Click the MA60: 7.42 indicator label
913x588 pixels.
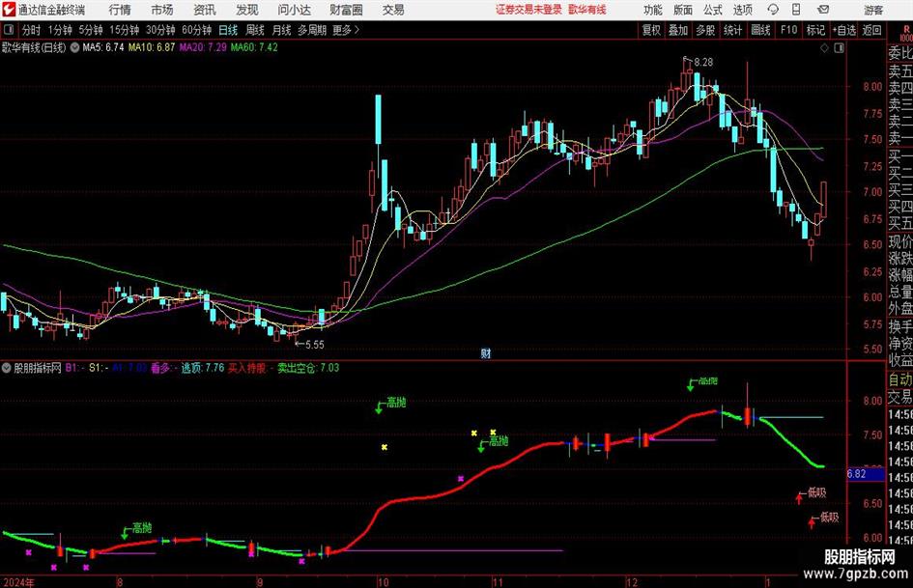click(x=254, y=47)
